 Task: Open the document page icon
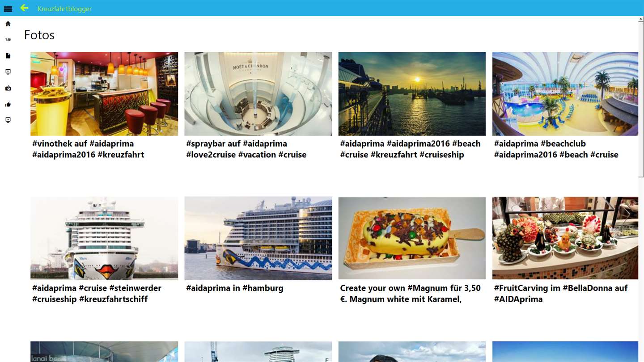point(8,56)
